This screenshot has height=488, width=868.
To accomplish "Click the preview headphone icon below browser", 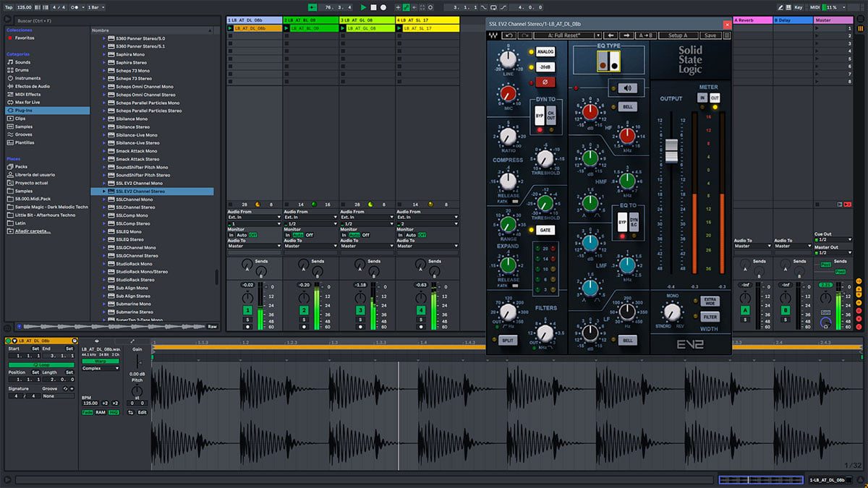I will pyautogui.click(x=9, y=327).
